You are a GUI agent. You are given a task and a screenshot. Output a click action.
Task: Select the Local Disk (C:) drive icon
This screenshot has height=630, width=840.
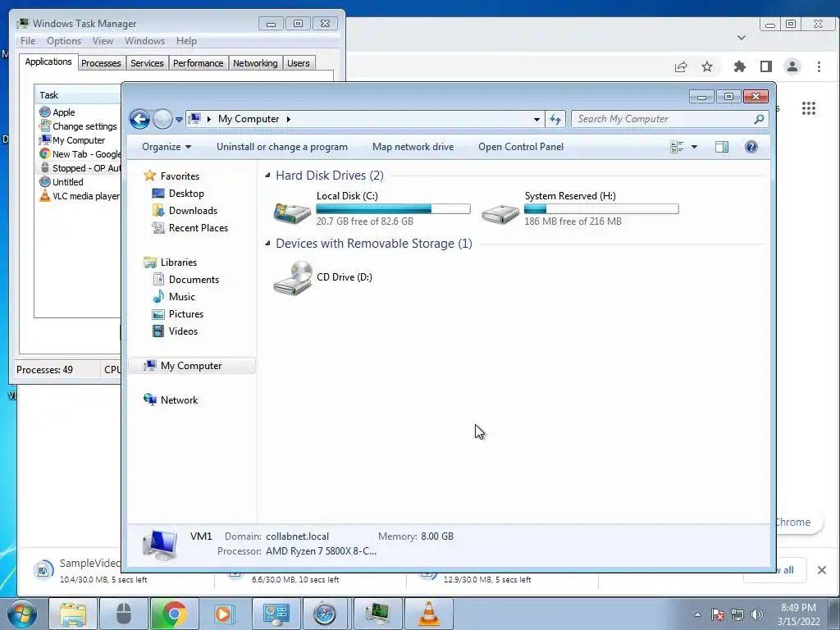tap(292, 212)
